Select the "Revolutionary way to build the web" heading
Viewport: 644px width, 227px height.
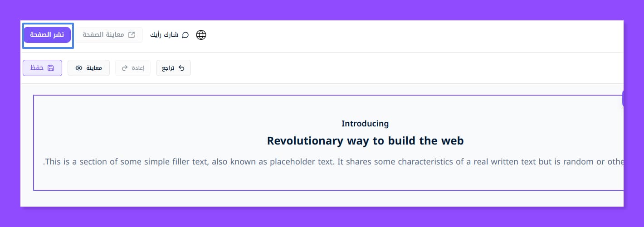point(365,140)
